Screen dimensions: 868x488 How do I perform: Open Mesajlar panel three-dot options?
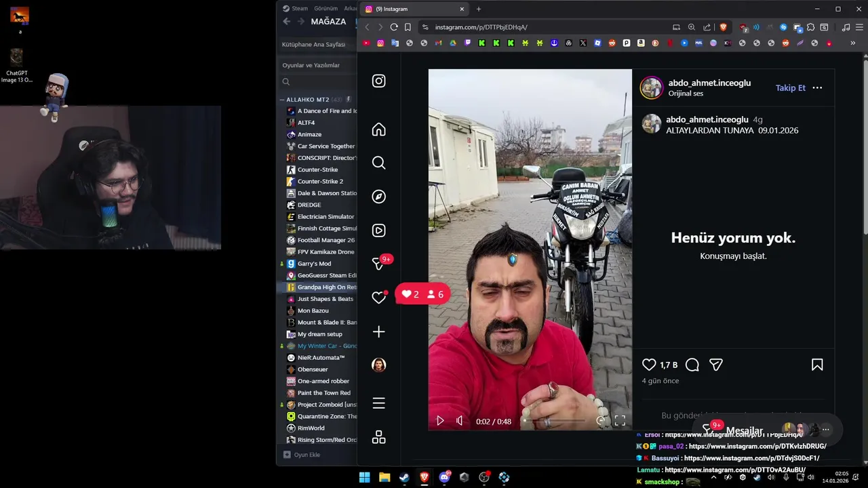825,430
